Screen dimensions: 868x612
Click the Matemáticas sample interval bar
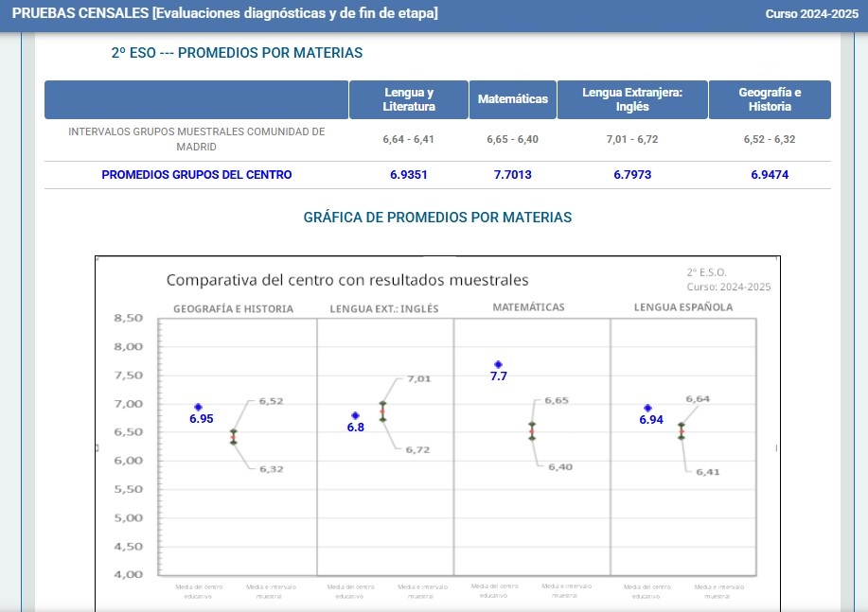(x=532, y=431)
